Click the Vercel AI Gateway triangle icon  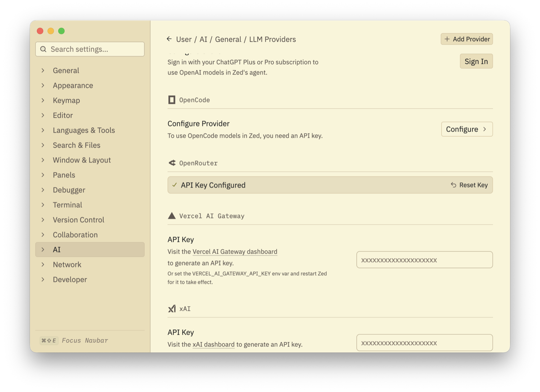coord(172,216)
